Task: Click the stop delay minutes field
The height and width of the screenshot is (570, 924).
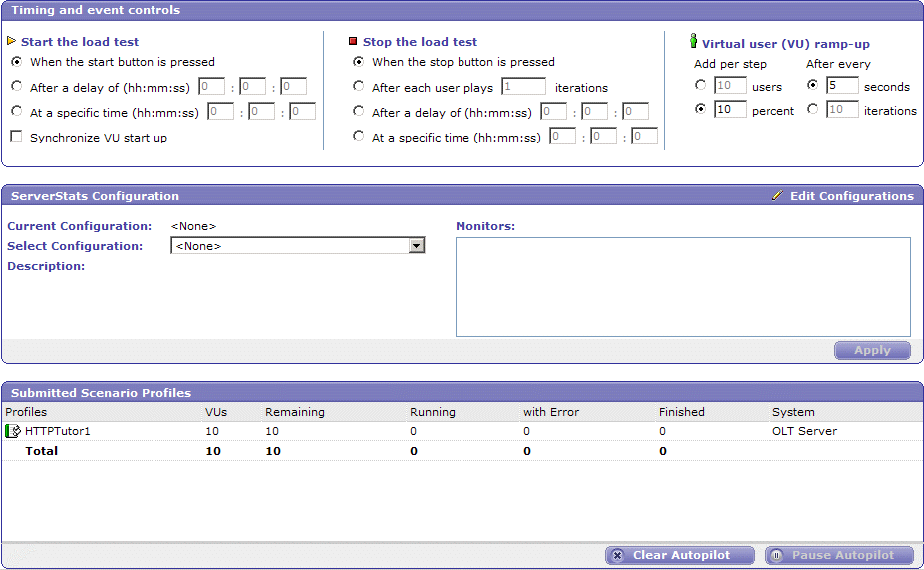Action: [x=595, y=111]
